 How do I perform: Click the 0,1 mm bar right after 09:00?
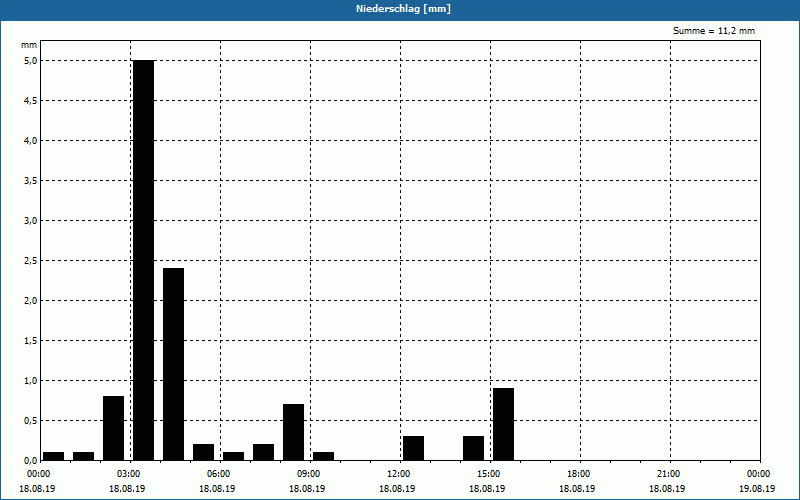[x=323, y=457]
